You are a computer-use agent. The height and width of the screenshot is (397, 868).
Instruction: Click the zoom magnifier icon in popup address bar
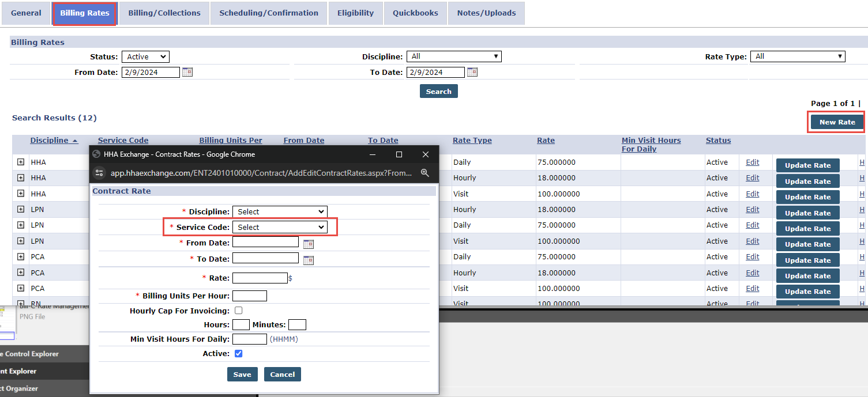pyautogui.click(x=425, y=172)
